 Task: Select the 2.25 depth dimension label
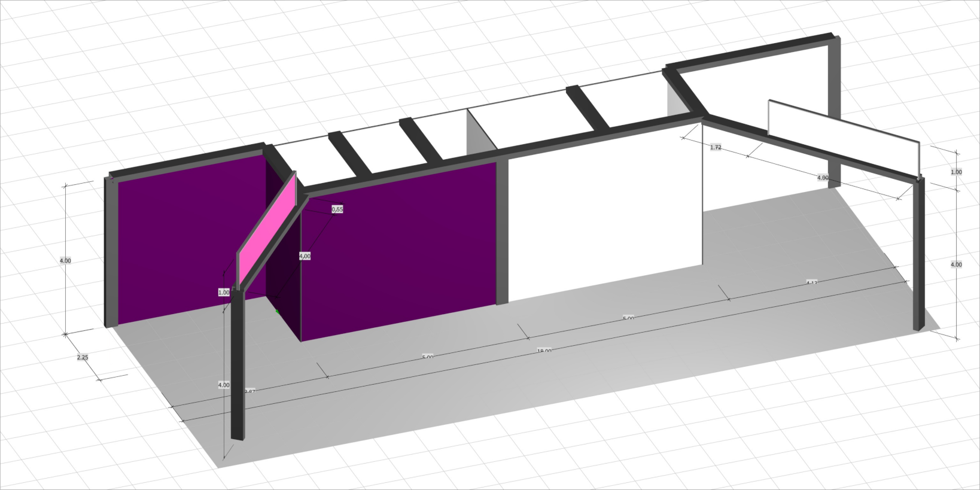(83, 357)
